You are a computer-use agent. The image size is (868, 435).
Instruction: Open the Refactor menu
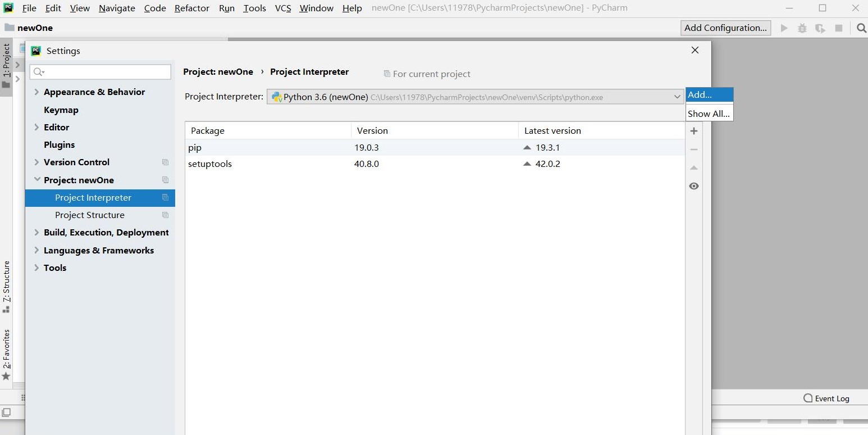(x=192, y=8)
